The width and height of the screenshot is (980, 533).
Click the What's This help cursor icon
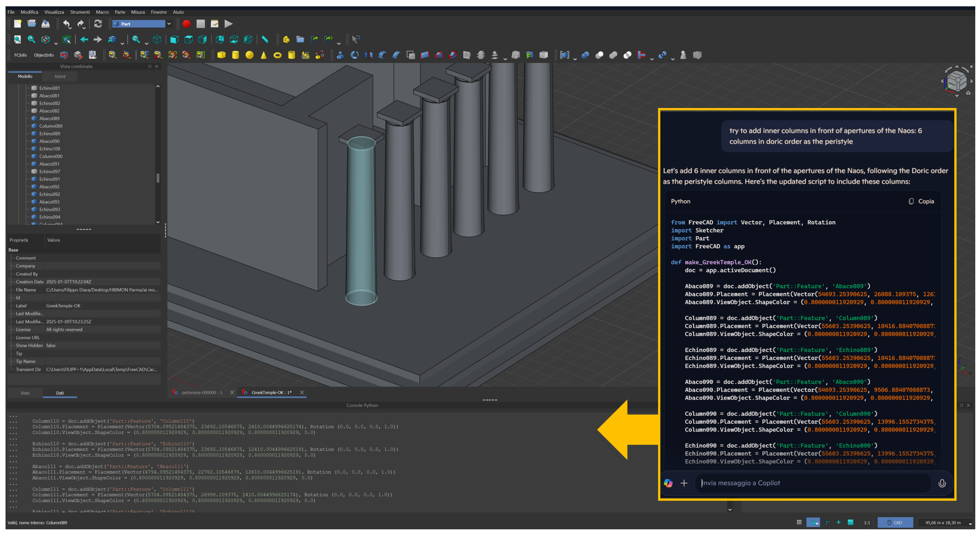click(356, 39)
